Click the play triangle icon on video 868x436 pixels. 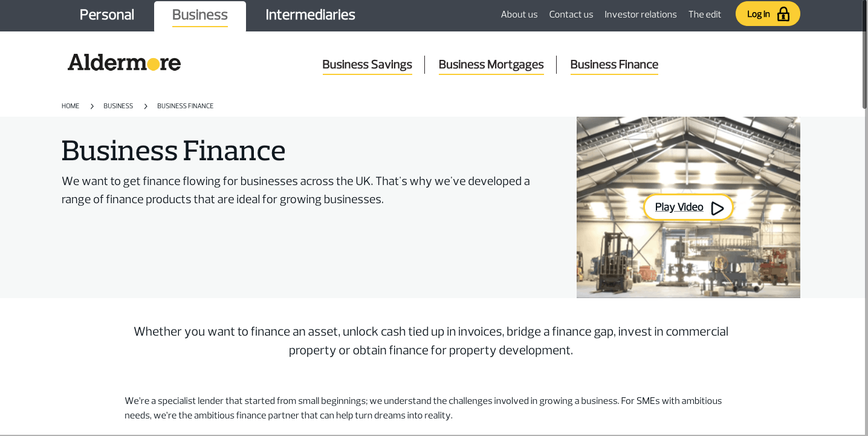tap(717, 208)
